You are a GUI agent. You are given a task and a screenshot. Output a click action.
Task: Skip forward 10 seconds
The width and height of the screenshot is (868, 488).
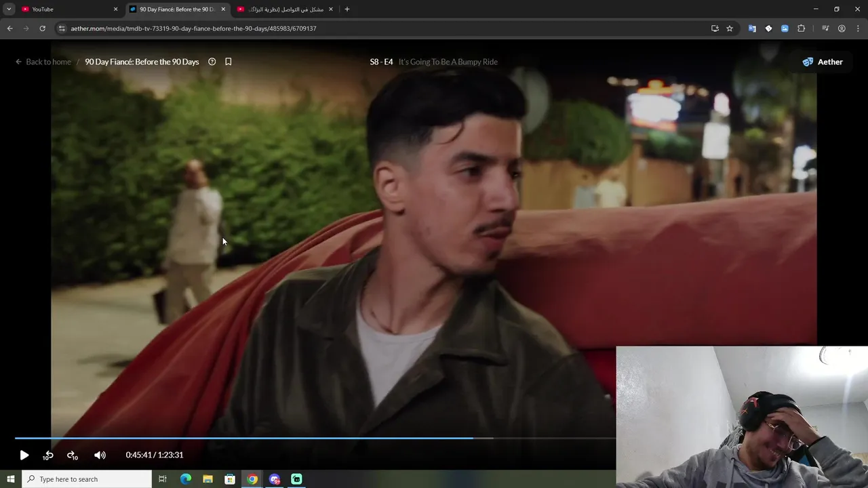[x=72, y=455]
